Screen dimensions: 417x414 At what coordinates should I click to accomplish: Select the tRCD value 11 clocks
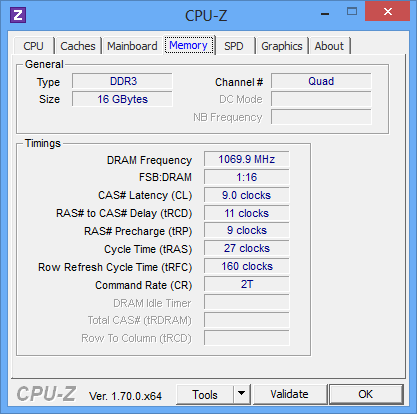pyautogui.click(x=247, y=213)
